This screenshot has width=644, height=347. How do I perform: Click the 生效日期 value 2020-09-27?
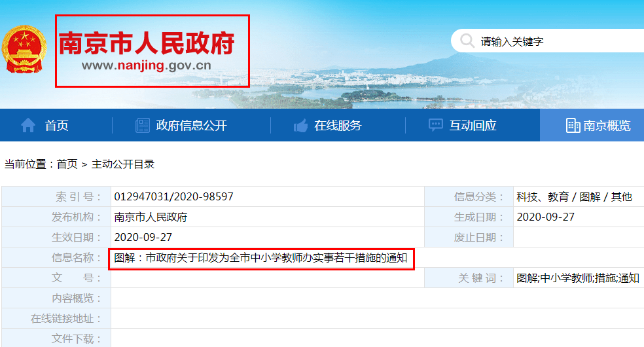point(143,238)
